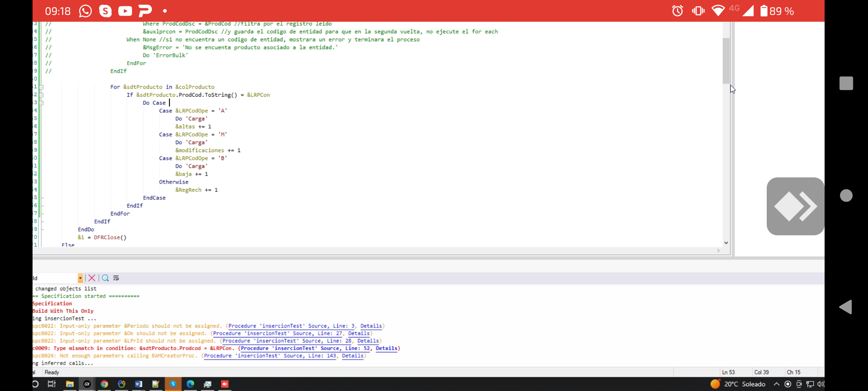Image resolution: width=868 pixels, height=391 pixels.
Task: Click the editor vertical scrollbar thumb
Action: [x=726, y=61]
